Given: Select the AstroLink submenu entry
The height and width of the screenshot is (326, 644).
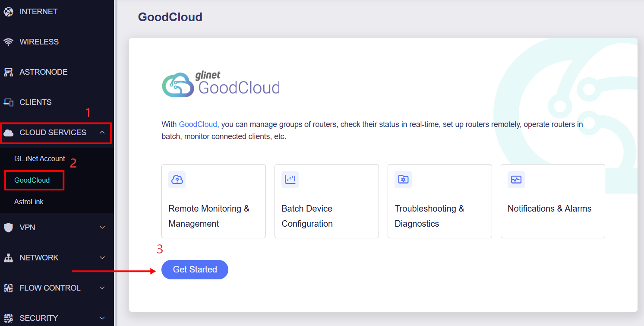Looking at the screenshot, I should [29, 202].
